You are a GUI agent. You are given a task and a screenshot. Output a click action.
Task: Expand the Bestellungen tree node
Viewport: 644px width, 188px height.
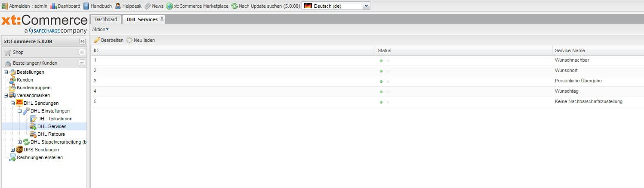6,72
